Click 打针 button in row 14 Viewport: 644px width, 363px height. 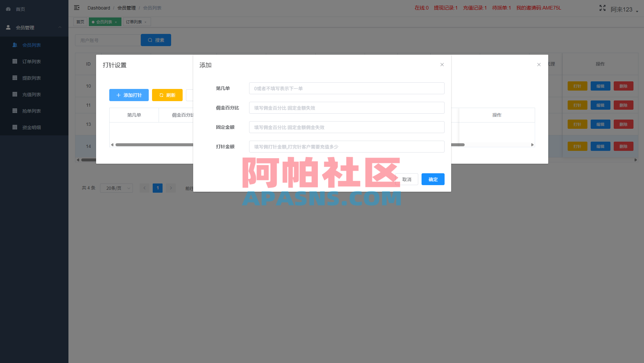click(577, 146)
